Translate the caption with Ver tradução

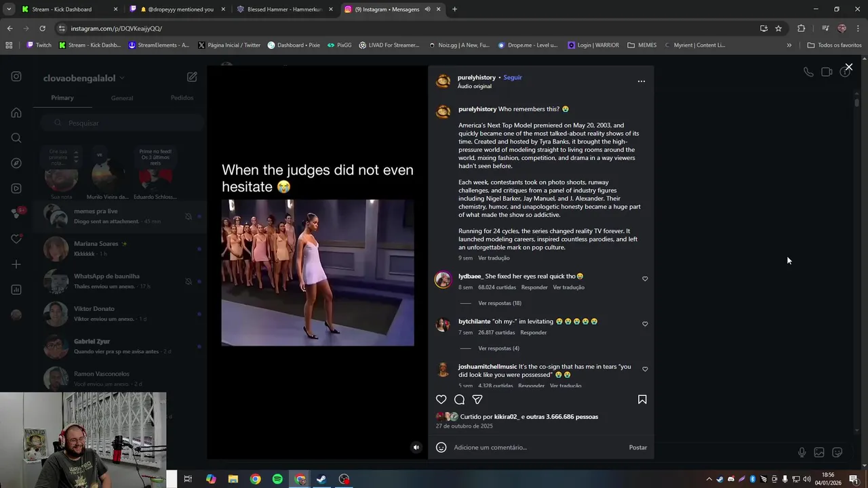click(x=494, y=258)
